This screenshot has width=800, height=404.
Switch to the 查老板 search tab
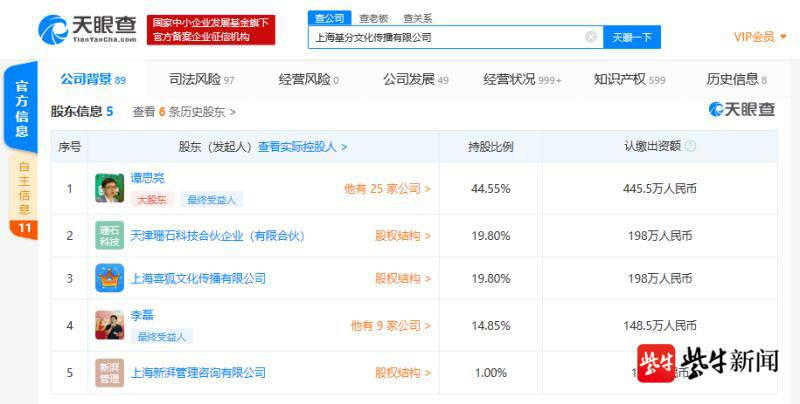coord(373,18)
